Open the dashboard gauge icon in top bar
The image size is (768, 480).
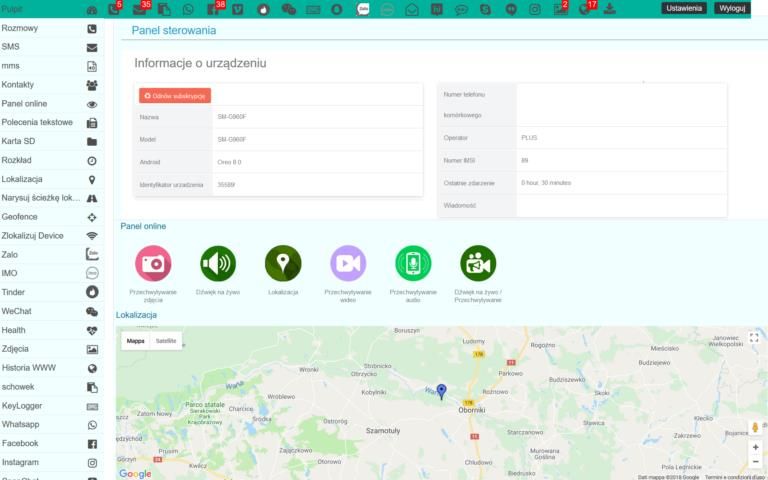(x=92, y=9)
